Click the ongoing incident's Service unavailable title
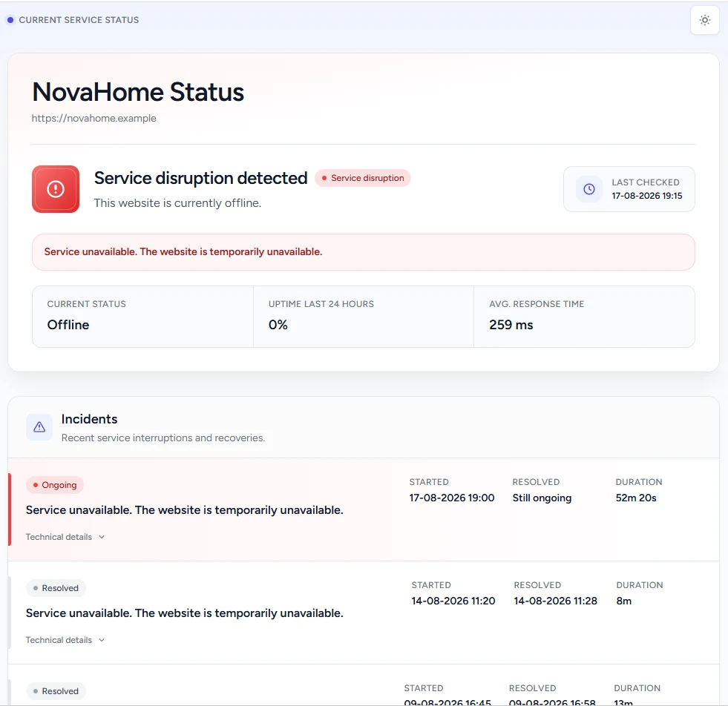This screenshot has height=706, width=728. click(x=184, y=509)
